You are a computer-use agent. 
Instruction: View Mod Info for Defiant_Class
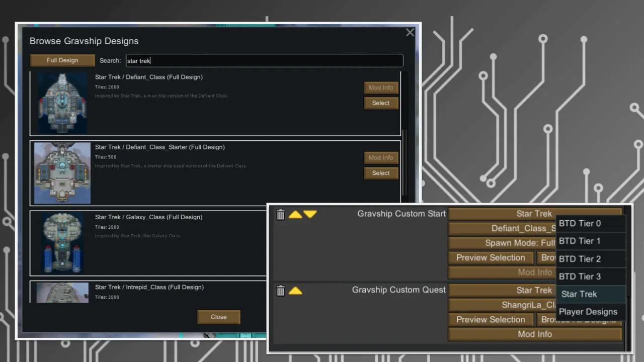(x=381, y=87)
